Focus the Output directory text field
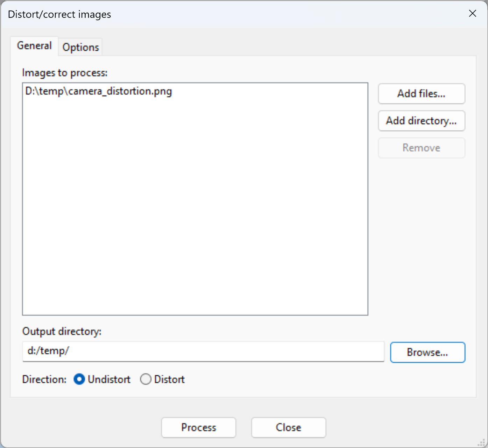The width and height of the screenshot is (488, 448). pyautogui.click(x=203, y=351)
